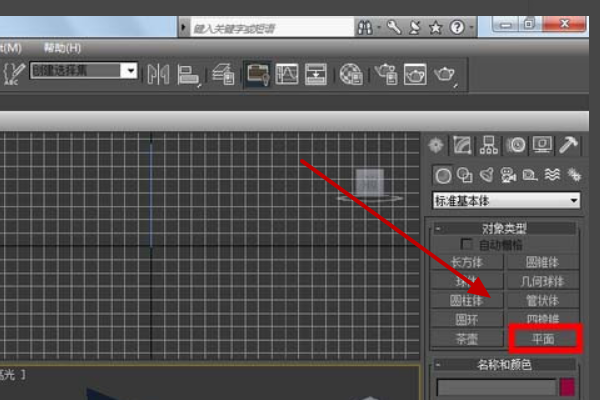Image resolution: width=600 pixels, height=400 pixels.
Task: Switch to the Modify panel tab
Action: [x=462, y=145]
